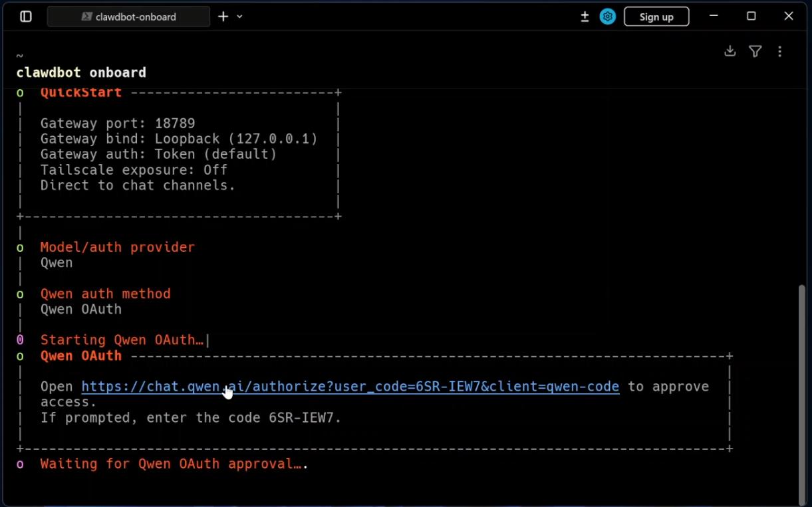Open a new tab with plus icon
This screenshot has width=812, height=507.
pyautogui.click(x=223, y=17)
